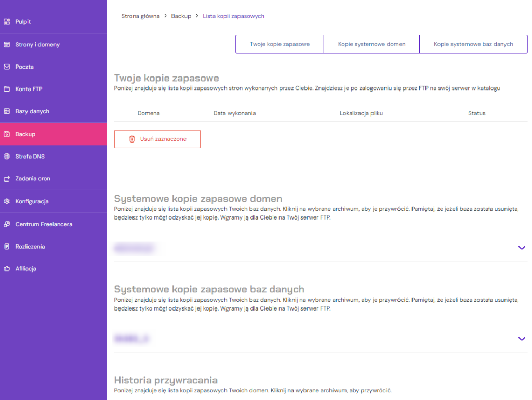Click the Poczta envelope icon

[7, 67]
